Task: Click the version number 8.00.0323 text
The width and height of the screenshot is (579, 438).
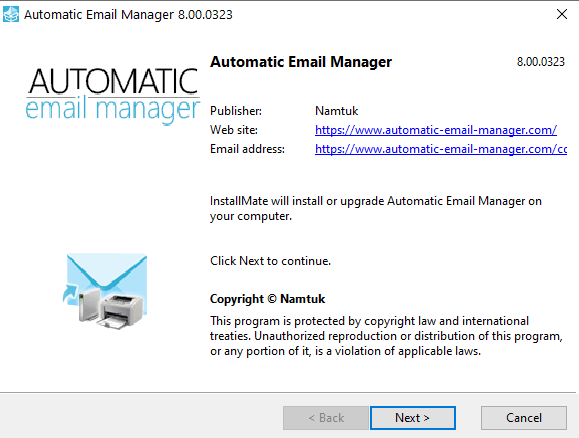Action: (x=541, y=62)
